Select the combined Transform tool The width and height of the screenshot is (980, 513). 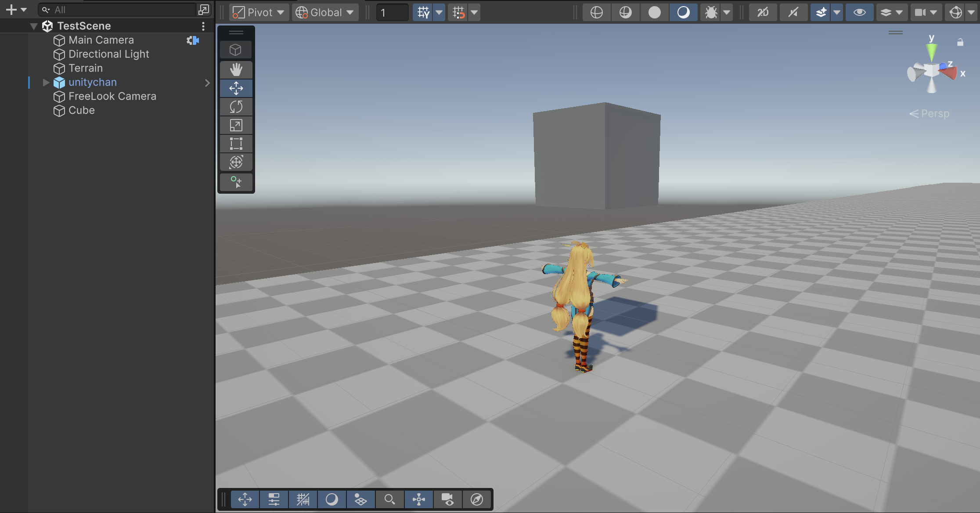coord(236,162)
